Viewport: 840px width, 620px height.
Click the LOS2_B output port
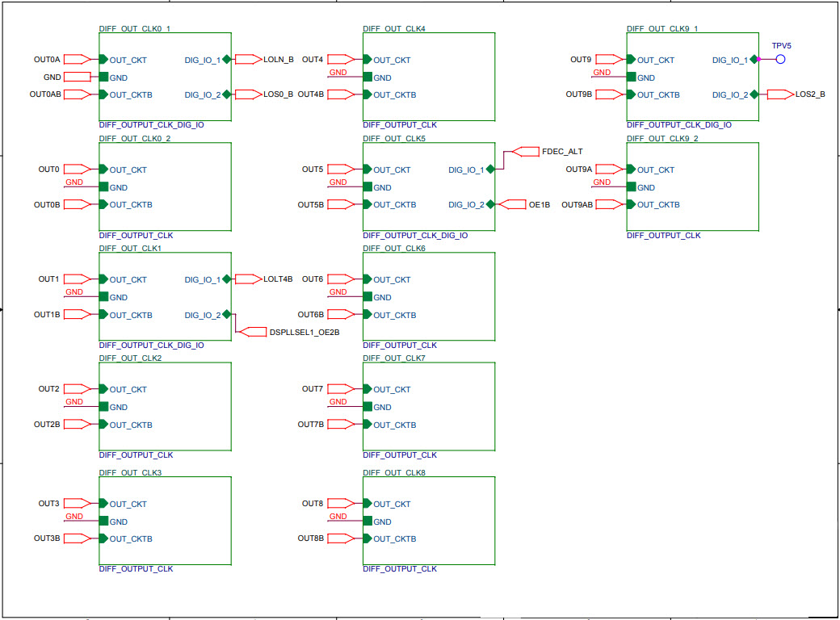click(779, 94)
